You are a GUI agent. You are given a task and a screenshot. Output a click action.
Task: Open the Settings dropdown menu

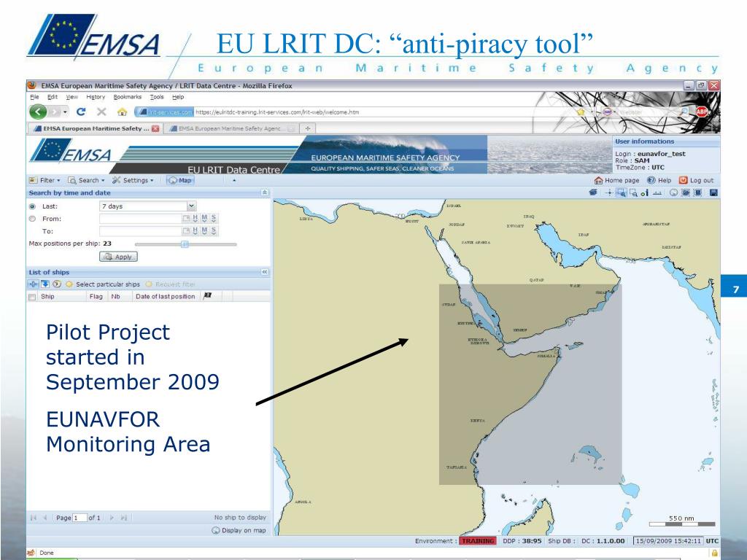click(133, 180)
